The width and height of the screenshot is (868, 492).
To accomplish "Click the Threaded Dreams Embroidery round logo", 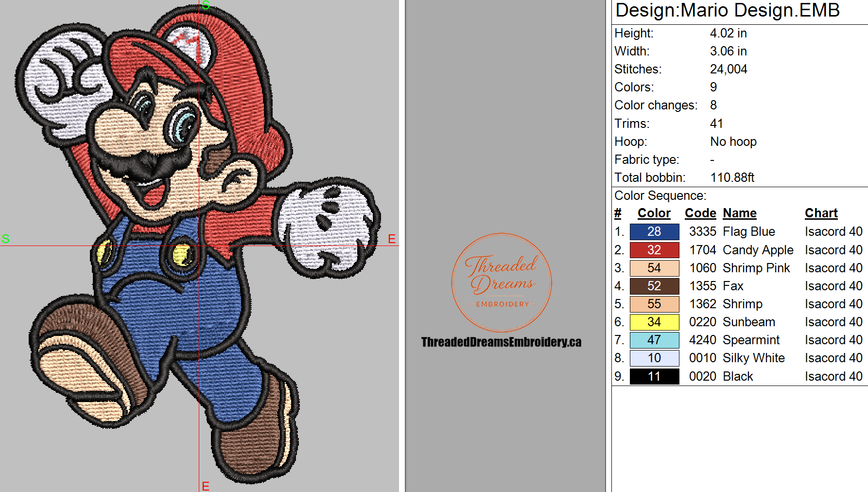I will (x=502, y=282).
